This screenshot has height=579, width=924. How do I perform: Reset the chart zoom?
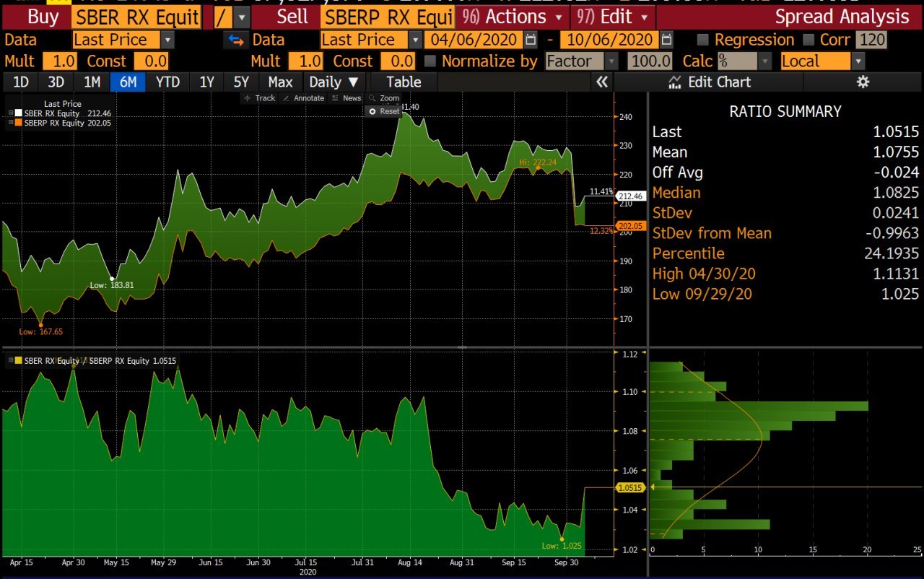[384, 111]
